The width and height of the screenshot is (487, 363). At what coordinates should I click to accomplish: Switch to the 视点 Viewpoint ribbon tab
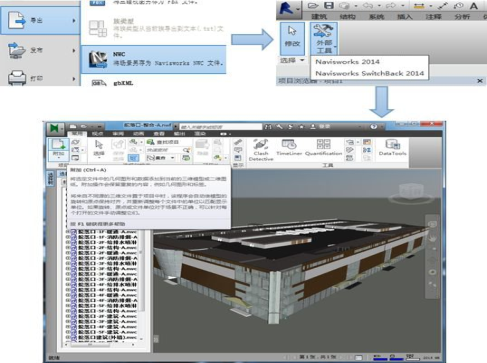click(98, 134)
